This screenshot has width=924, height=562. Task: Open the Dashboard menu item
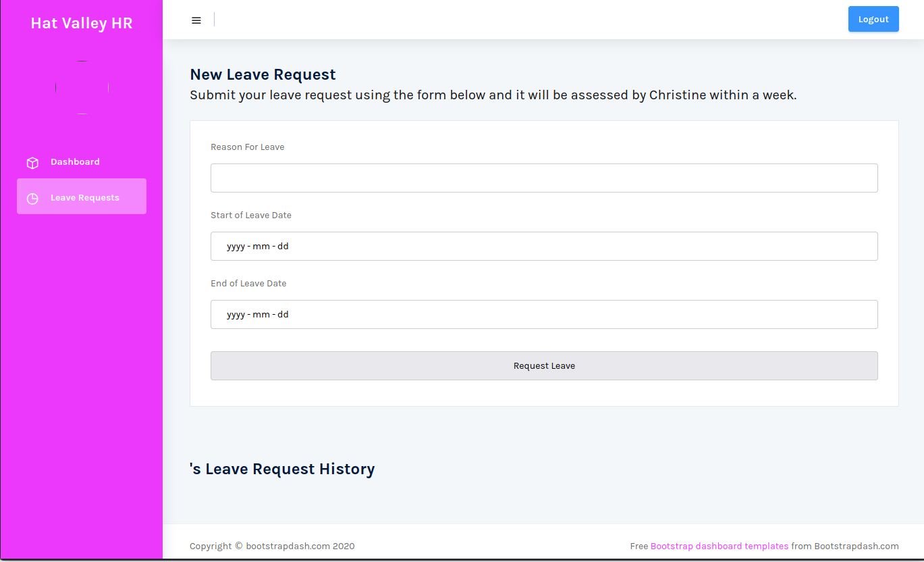[x=75, y=162]
